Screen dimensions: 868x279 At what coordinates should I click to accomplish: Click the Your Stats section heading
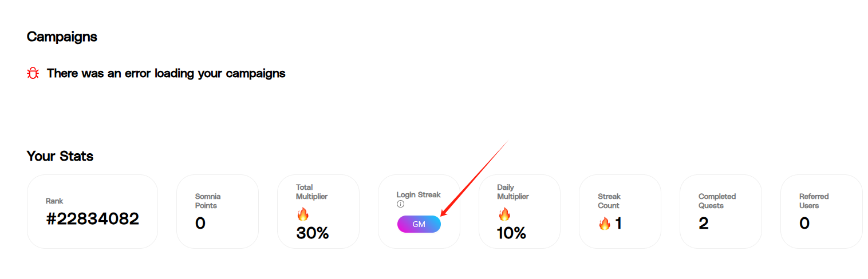click(x=60, y=156)
